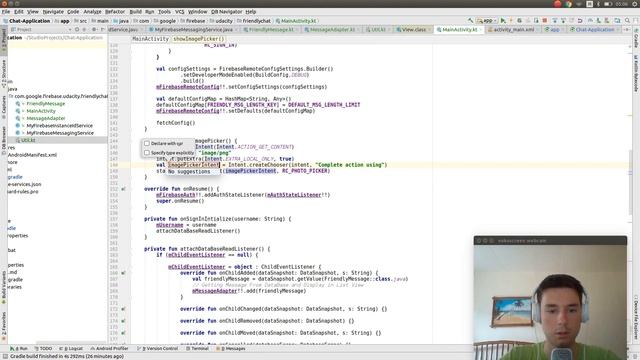
Task: Run the app with green play icon
Action: point(503,20)
